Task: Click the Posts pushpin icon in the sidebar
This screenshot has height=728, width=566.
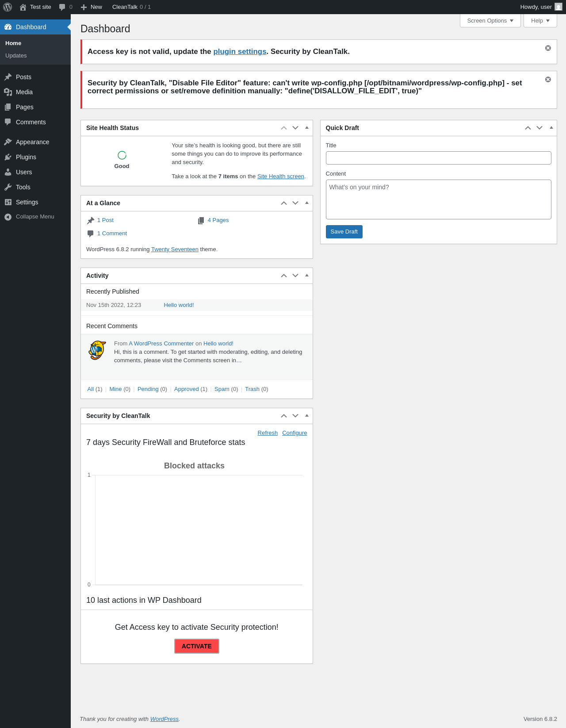Action: [x=8, y=77]
